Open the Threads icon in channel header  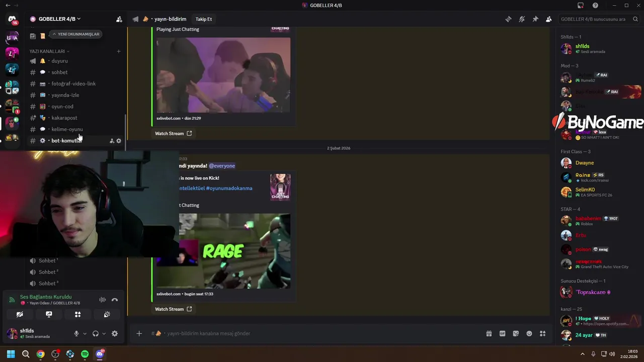coord(508,19)
